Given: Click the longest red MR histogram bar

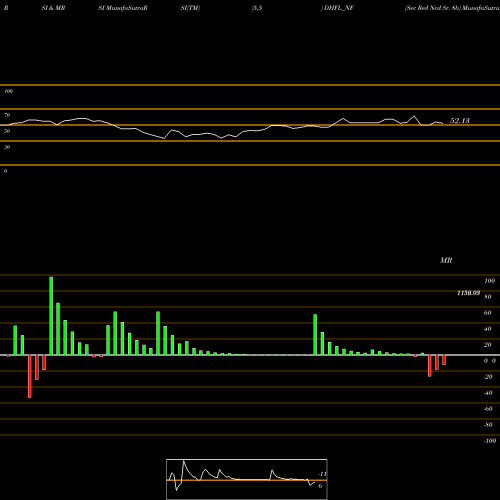Looking at the screenshot, I should click(x=30, y=376).
